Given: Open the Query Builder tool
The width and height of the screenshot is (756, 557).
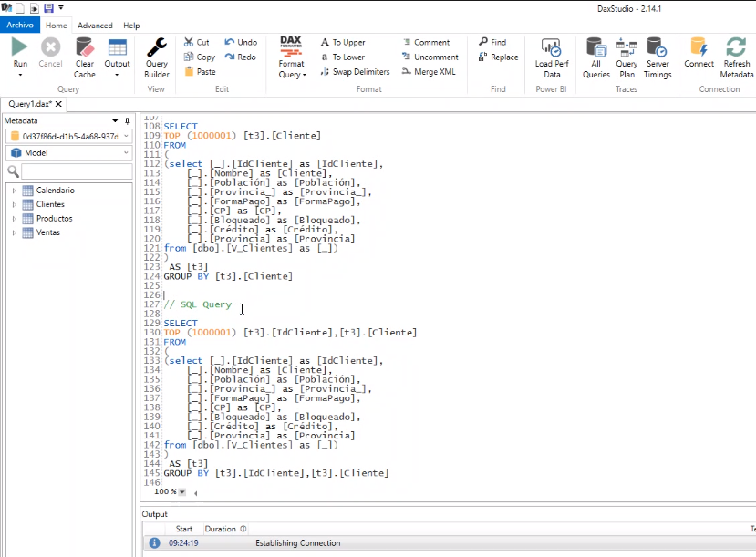Looking at the screenshot, I should (x=157, y=57).
